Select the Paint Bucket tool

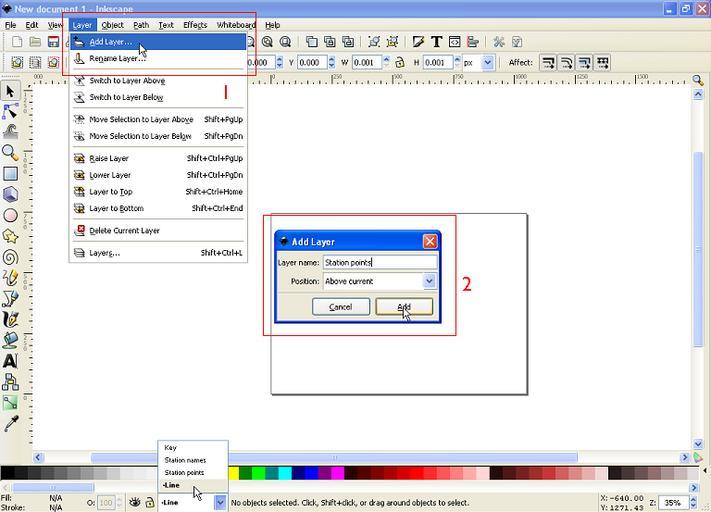pos(10,340)
